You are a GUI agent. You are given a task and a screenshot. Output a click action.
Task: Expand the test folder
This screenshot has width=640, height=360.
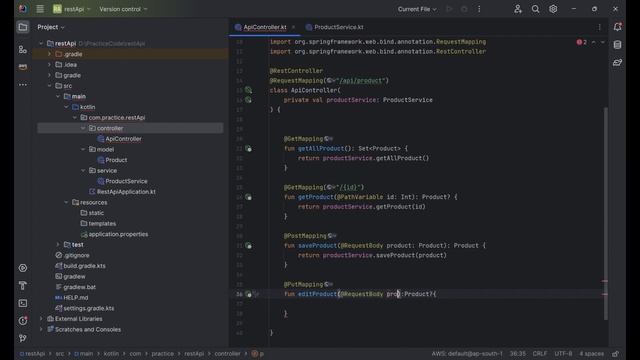point(58,244)
